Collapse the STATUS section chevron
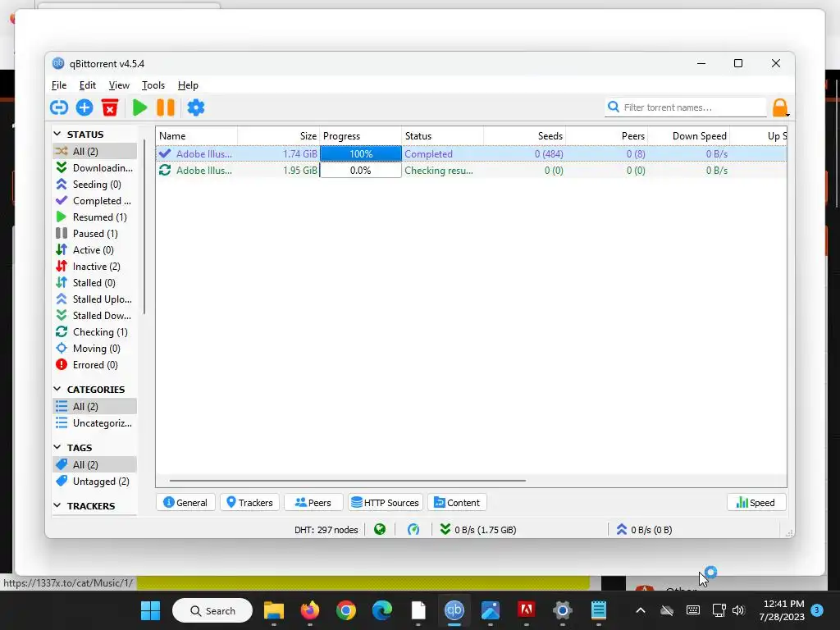840x630 pixels. pos(57,134)
